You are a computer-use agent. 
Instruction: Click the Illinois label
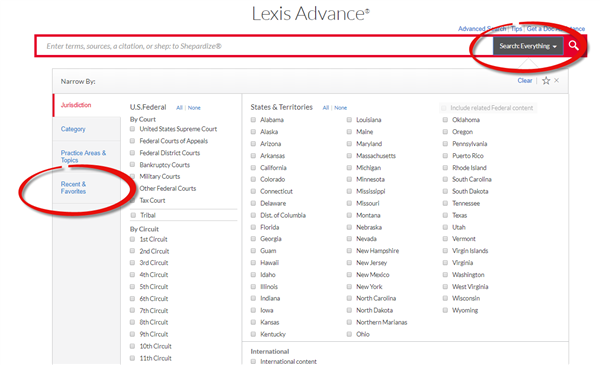269,287
